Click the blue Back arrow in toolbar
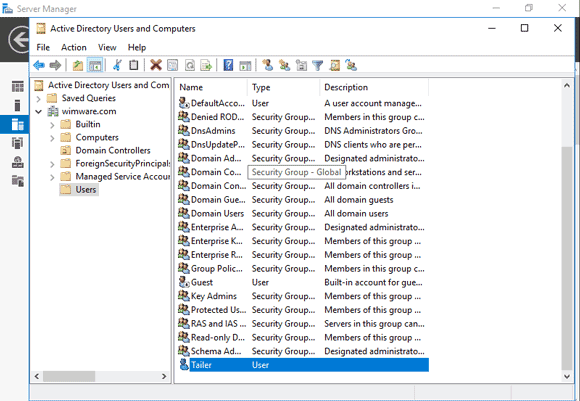 39,65
